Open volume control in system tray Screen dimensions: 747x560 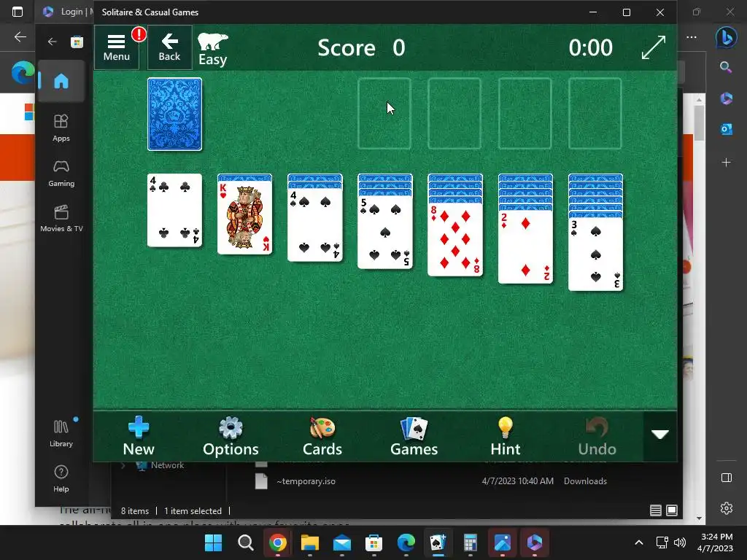[x=680, y=542]
